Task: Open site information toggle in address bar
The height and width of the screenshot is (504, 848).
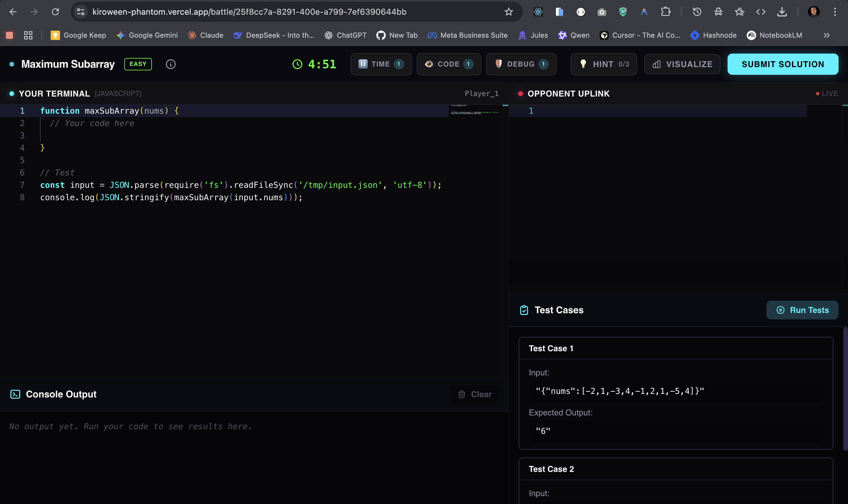Action: tap(80, 12)
